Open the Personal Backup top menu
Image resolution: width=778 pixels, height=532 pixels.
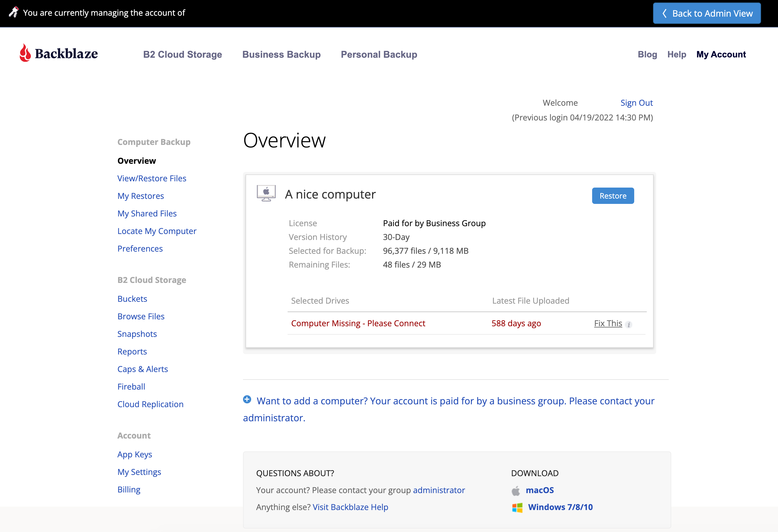379,54
